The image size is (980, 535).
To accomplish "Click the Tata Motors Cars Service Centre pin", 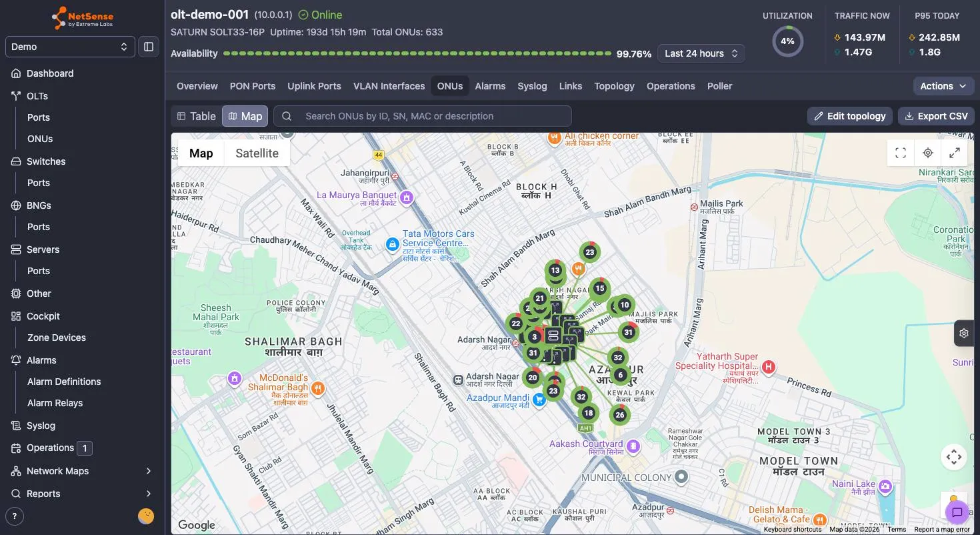I will [393, 245].
